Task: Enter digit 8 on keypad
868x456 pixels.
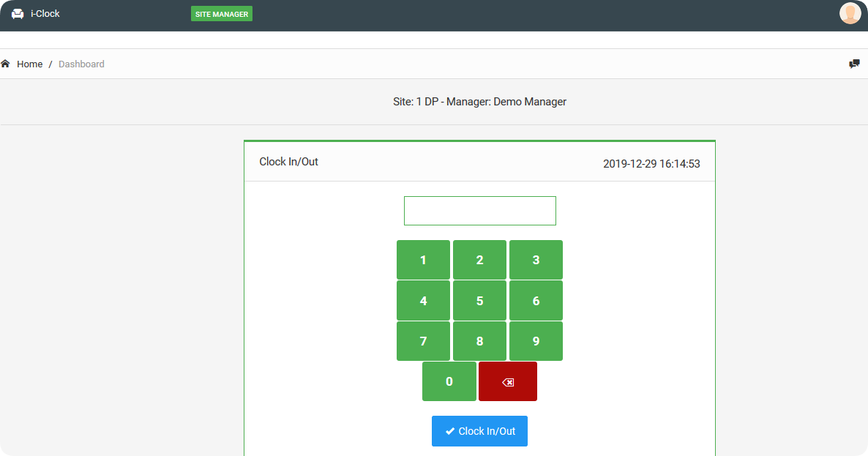Action: click(x=479, y=341)
